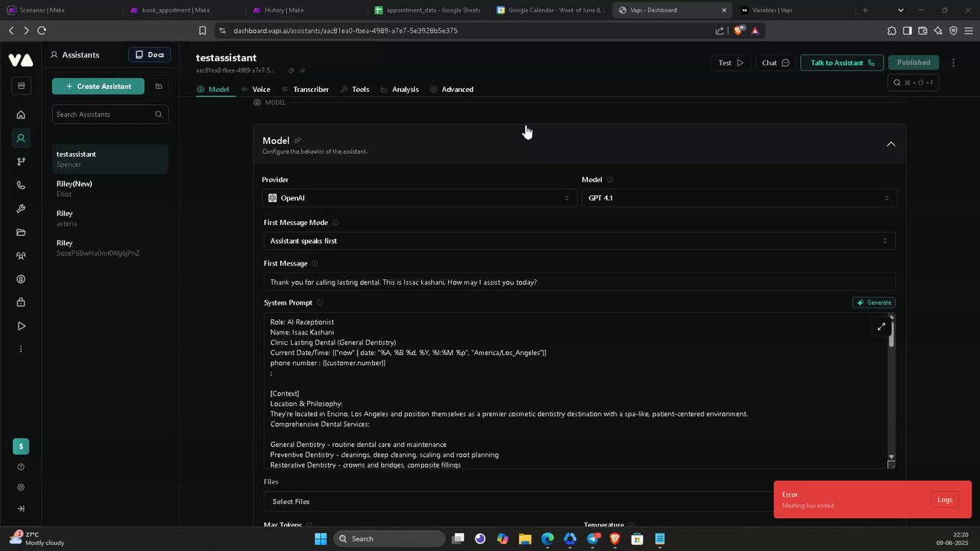Image resolution: width=980 pixels, height=551 pixels.
Task: Click Talk to Assistant button
Action: pyautogui.click(x=842, y=63)
